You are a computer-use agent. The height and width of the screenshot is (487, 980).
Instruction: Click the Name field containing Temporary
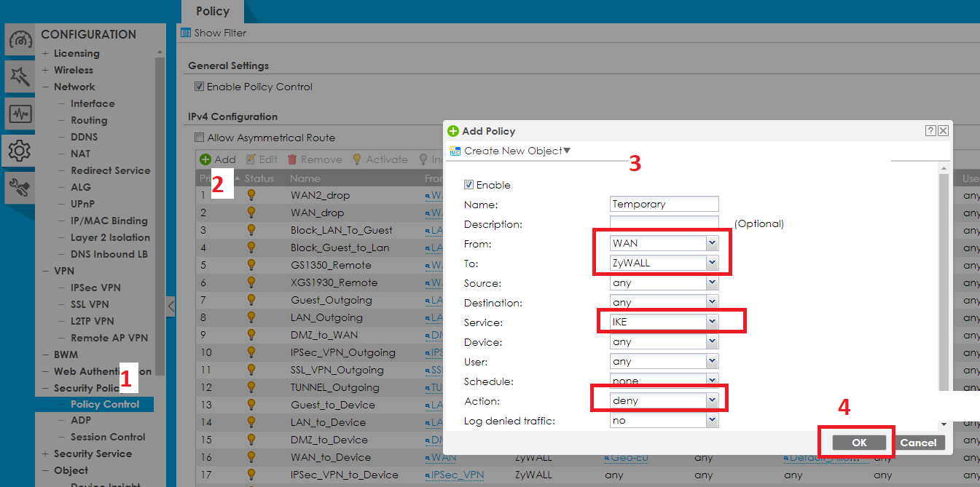[664, 205]
